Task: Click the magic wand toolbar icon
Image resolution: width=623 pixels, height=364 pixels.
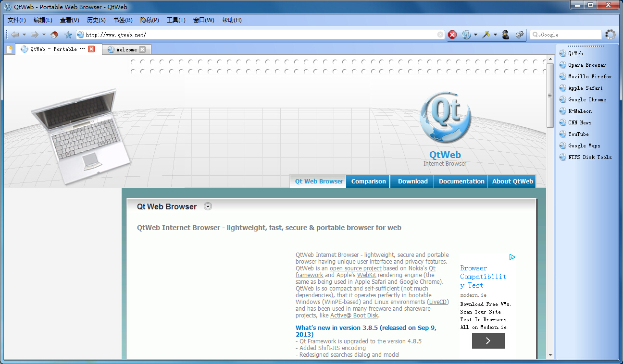Action: [x=486, y=35]
